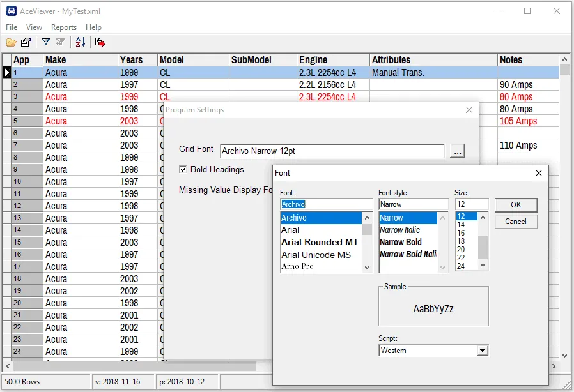Click the Filter funnel icon

46,43
